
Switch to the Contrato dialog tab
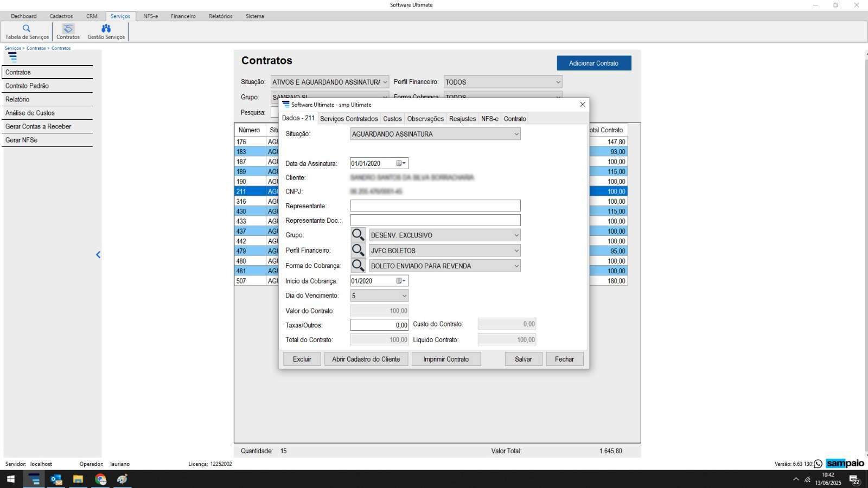tap(515, 119)
